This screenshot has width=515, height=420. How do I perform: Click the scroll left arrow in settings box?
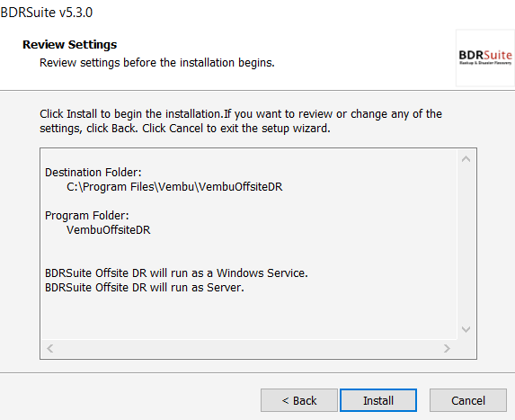pos(50,348)
